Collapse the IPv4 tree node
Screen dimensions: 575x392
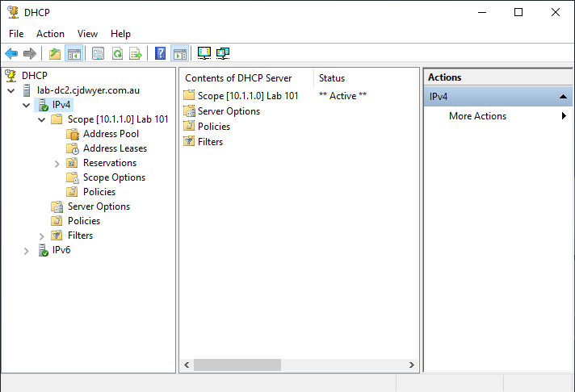[27, 105]
